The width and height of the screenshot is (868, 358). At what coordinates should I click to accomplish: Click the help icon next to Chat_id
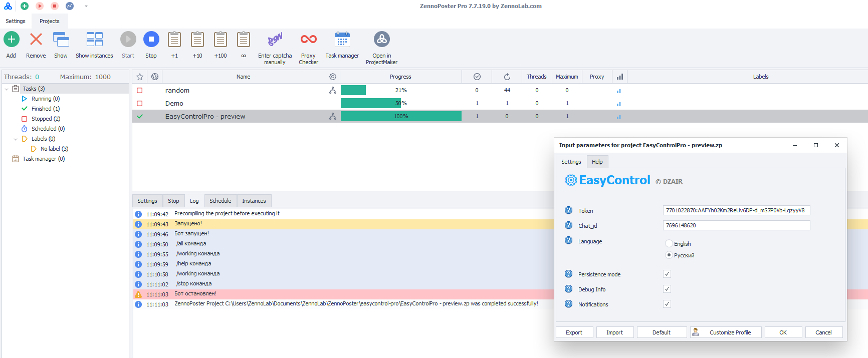[568, 225]
